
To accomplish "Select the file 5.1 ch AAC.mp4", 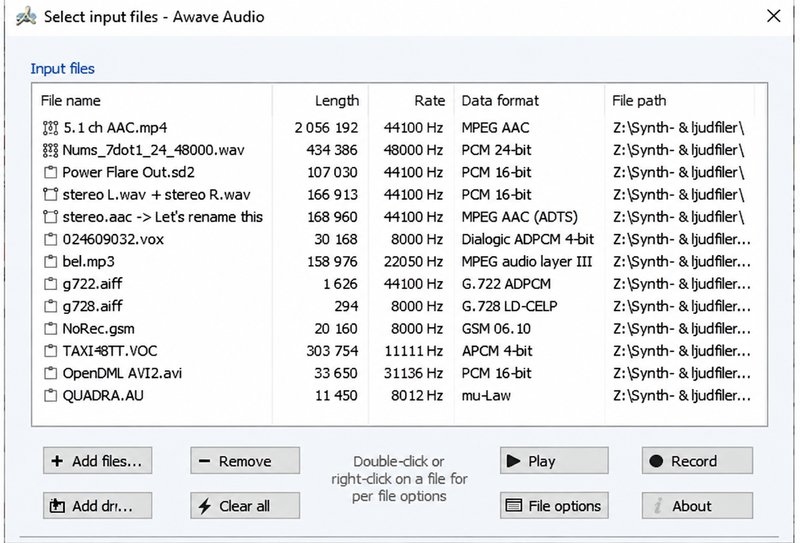I will click(115, 128).
